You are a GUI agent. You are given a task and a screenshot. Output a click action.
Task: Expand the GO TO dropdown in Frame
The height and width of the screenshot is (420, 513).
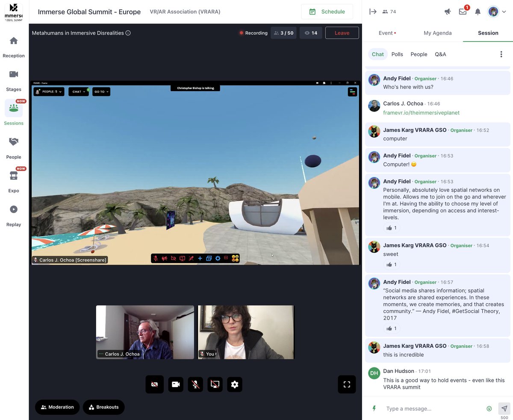pos(101,92)
